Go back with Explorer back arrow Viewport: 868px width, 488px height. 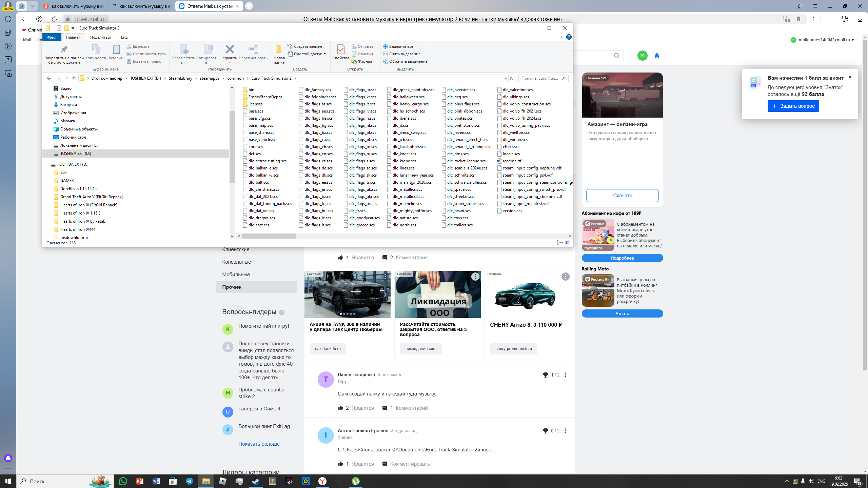pyautogui.click(x=49, y=78)
